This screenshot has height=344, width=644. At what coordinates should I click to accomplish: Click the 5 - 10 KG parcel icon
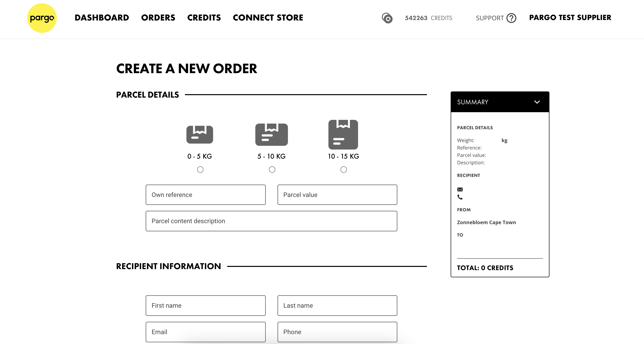pos(271,134)
